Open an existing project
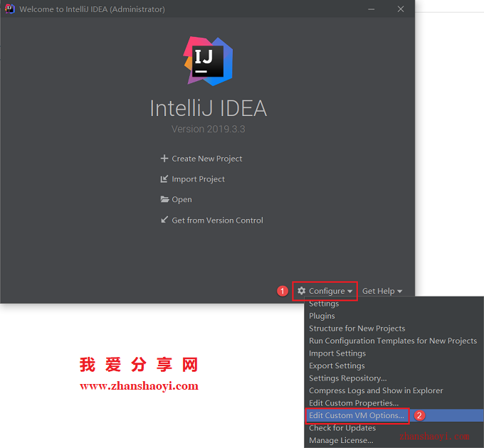Screen dimensions: 484x448 181,200
